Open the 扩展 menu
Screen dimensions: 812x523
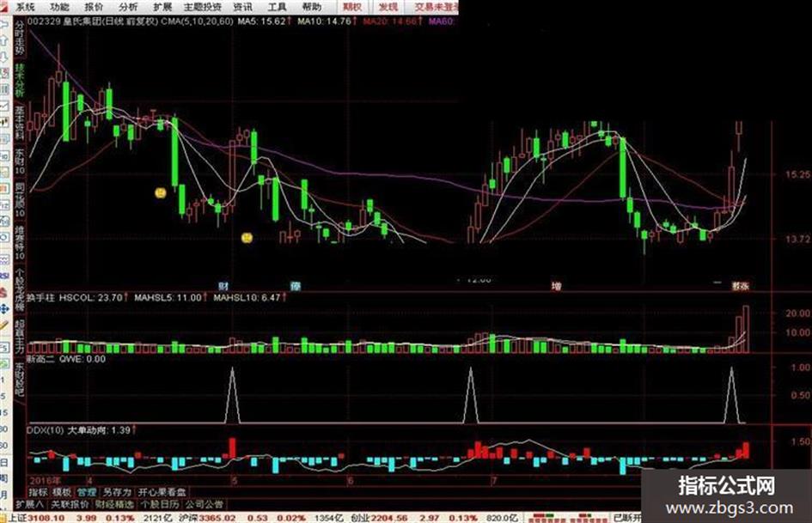click(162, 7)
